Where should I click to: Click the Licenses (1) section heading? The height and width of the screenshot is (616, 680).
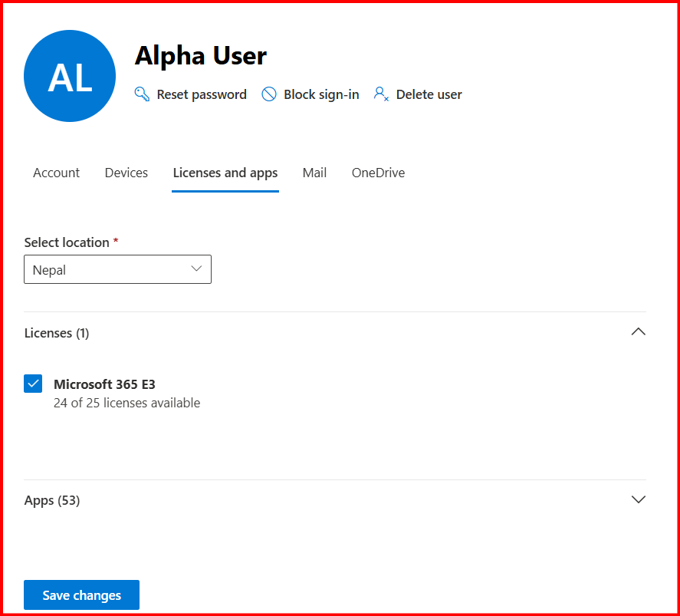[x=57, y=333]
